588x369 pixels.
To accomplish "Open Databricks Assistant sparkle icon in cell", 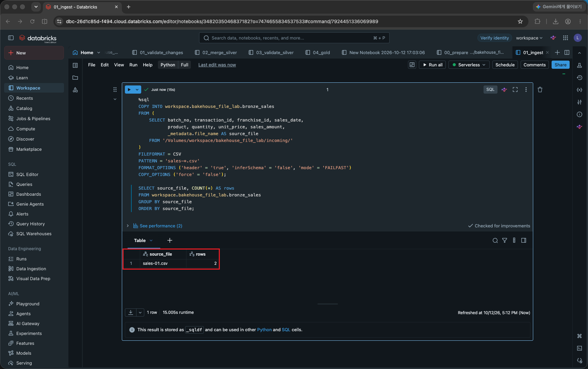I will pos(504,90).
